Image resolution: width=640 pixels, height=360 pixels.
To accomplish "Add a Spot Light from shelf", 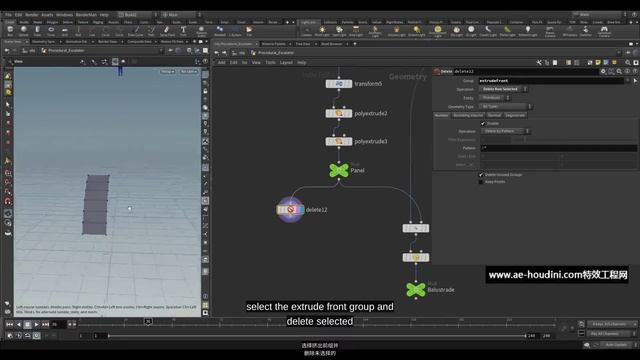I will [x=339, y=31].
